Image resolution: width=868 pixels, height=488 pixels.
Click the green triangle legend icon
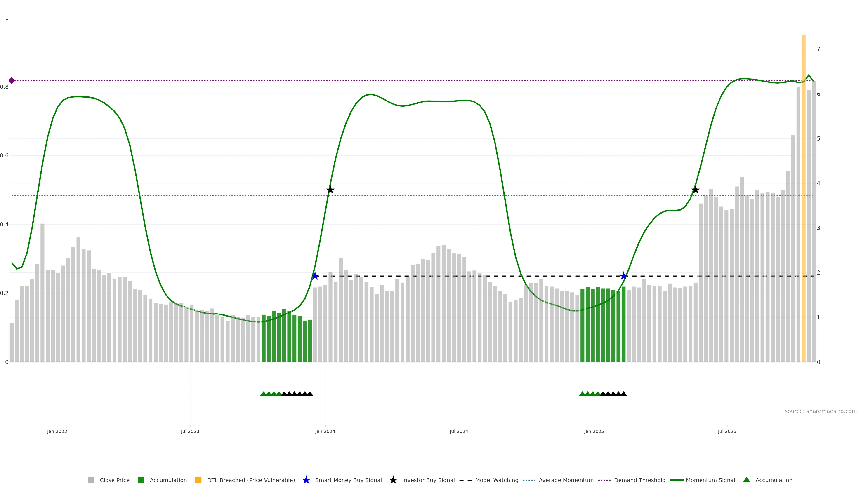coord(746,480)
